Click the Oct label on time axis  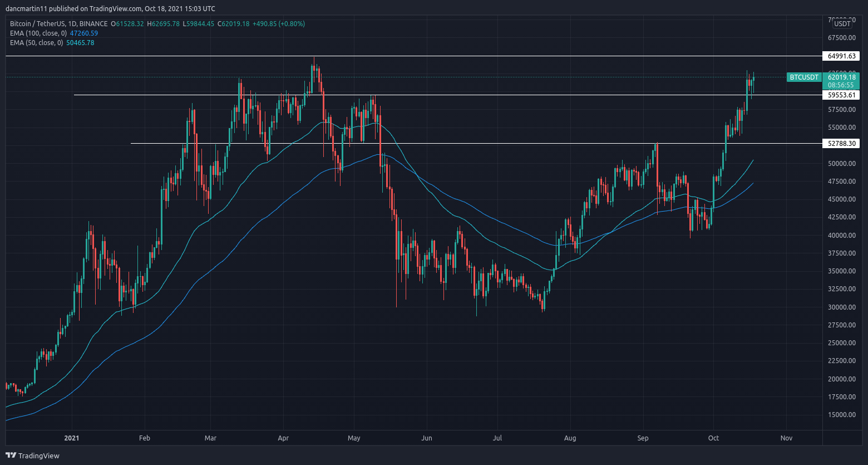click(713, 438)
